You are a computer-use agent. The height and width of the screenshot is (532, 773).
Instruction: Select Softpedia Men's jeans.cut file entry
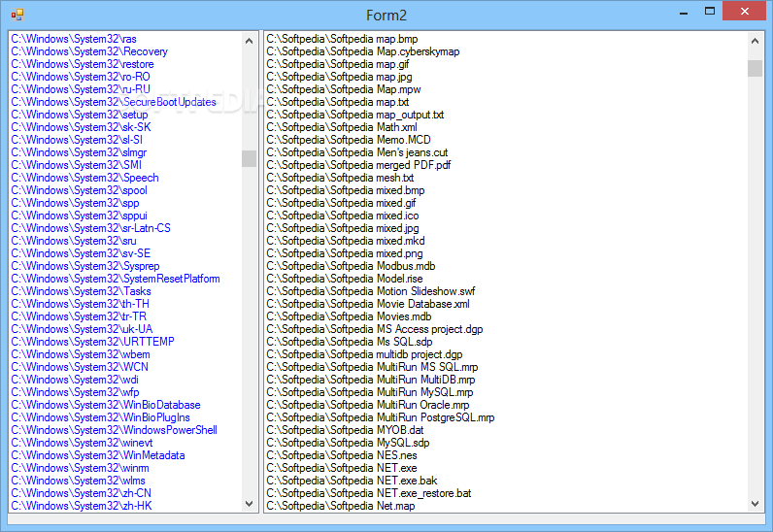[357, 152]
